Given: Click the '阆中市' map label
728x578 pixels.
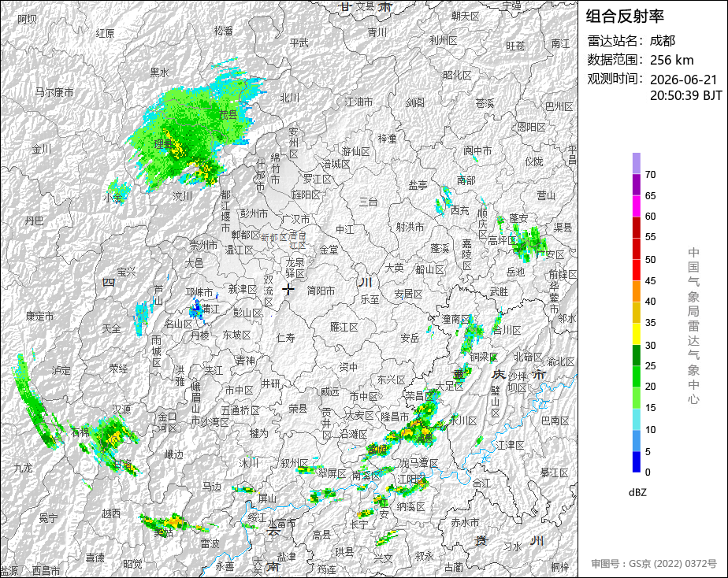Looking at the screenshot, I should coord(477,150).
